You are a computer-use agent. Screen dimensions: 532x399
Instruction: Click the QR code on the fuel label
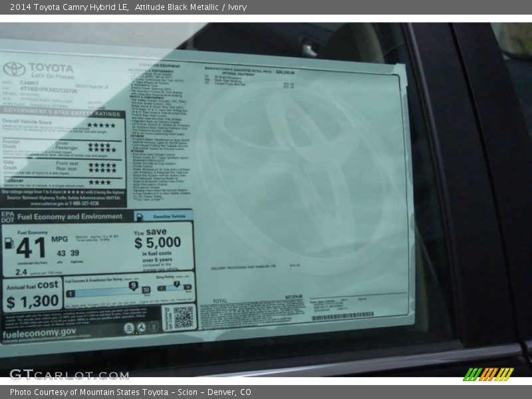pyautogui.click(x=183, y=317)
